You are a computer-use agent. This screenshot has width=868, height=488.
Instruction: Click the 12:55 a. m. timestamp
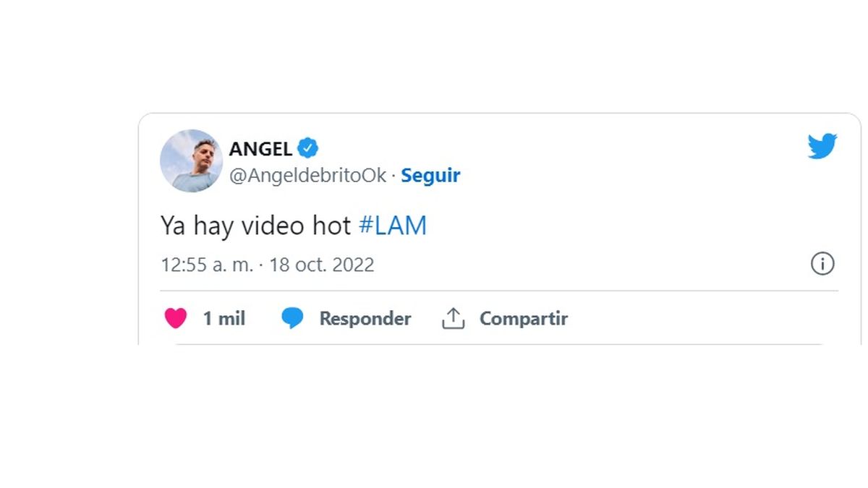point(207,265)
